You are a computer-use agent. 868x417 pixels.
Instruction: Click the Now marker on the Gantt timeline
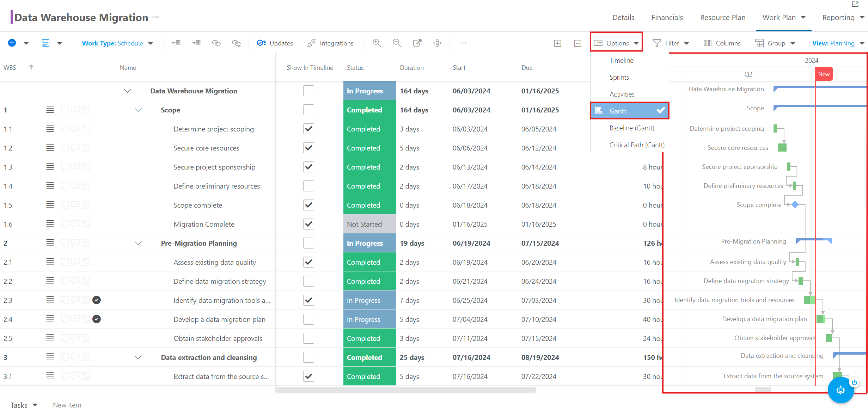[824, 74]
